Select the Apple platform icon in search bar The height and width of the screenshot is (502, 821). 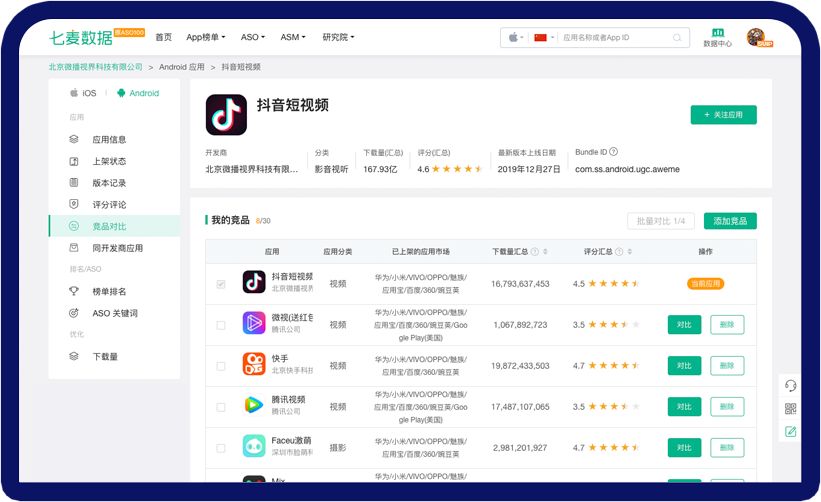click(516, 38)
